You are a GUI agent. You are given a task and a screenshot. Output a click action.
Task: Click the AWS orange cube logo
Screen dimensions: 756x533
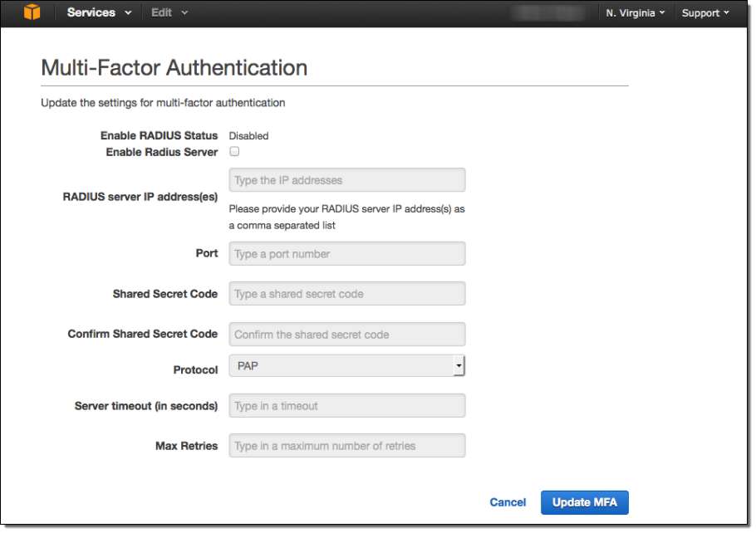point(32,12)
